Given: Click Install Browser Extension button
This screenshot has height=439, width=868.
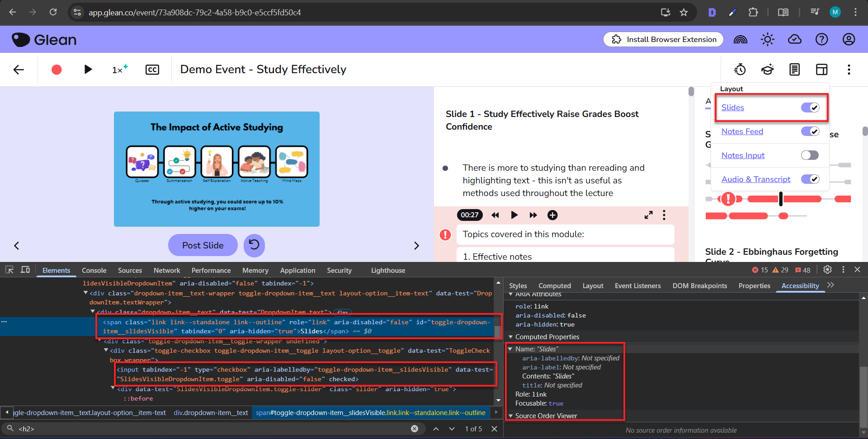Looking at the screenshot, I should (663, 40).
